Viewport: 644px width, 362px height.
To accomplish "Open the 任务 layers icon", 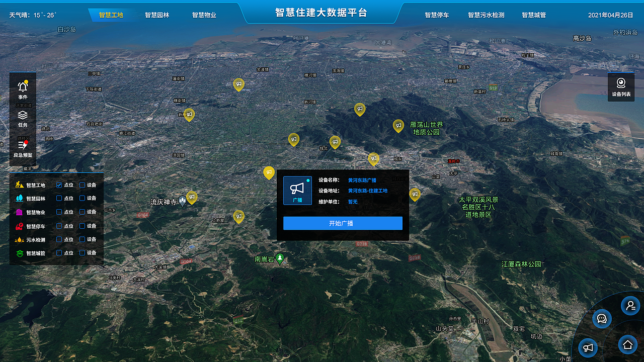I will pyautogui.click(x=23, y=115).
